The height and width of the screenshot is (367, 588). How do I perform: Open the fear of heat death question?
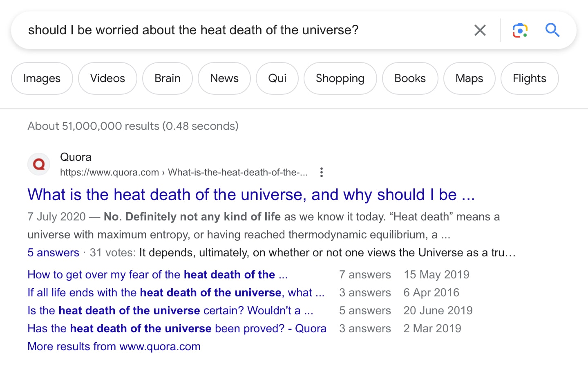click(157, 275)
